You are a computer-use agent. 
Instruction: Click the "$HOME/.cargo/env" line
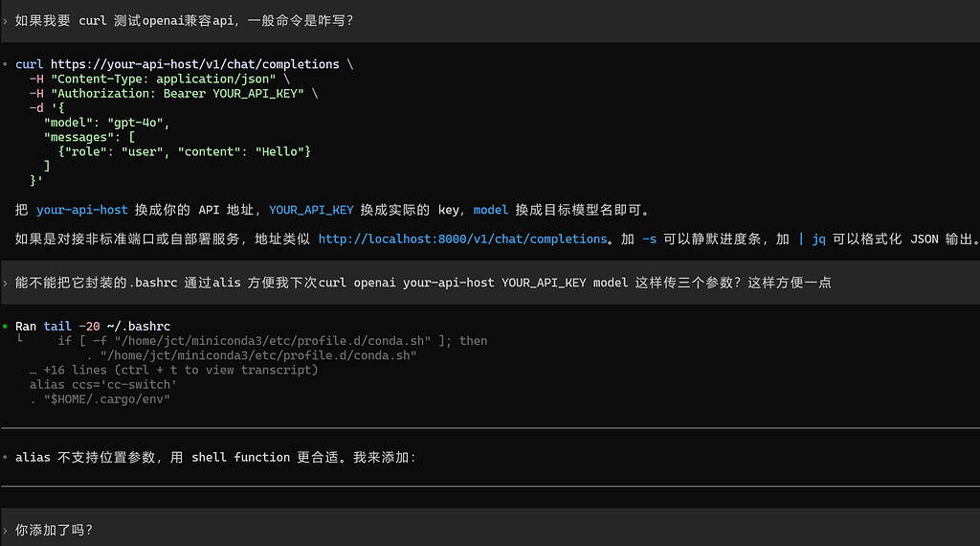click(x=100, y=399)
